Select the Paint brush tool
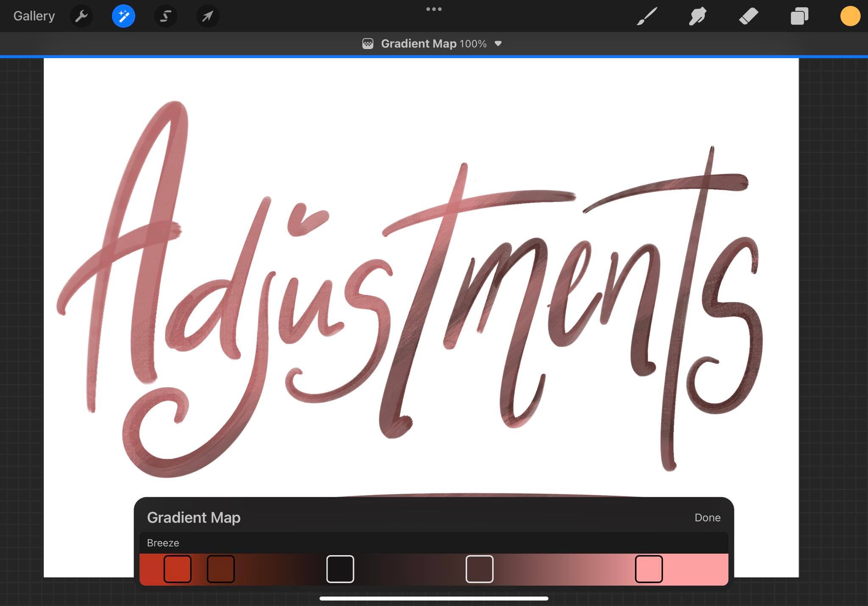Screen dimensions: 868x606 click(647, 17)
